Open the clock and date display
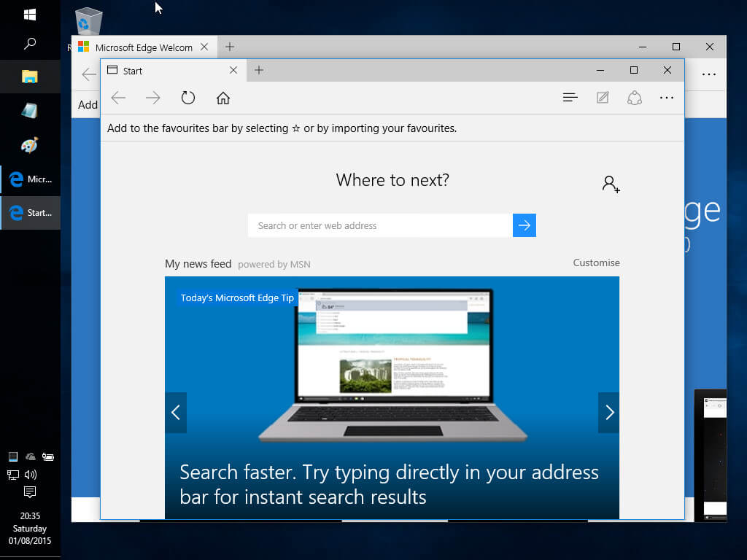 point(29,528)
